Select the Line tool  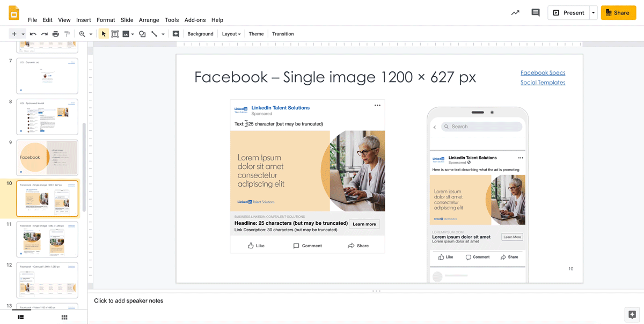[155, 33]
